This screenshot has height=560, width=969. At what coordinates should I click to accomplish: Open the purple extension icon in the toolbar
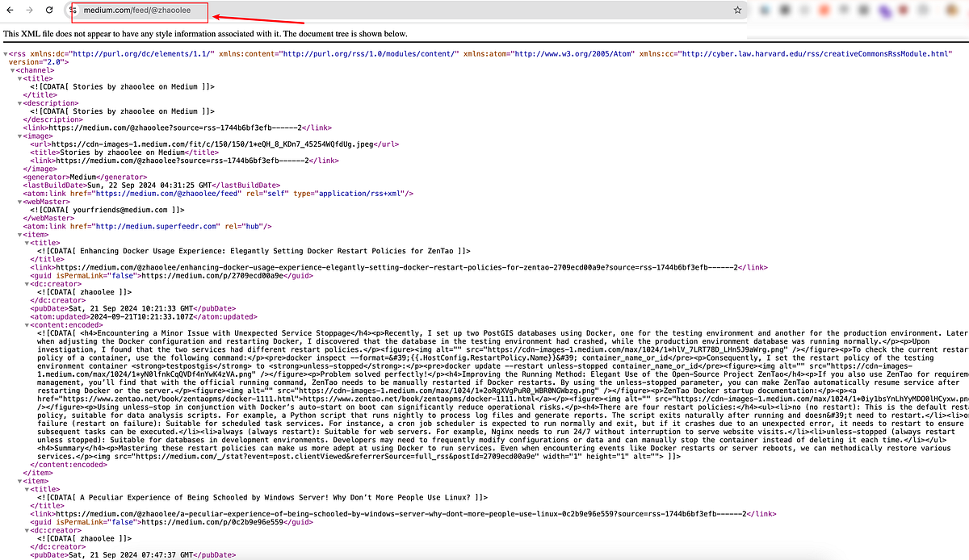[885, 9]
